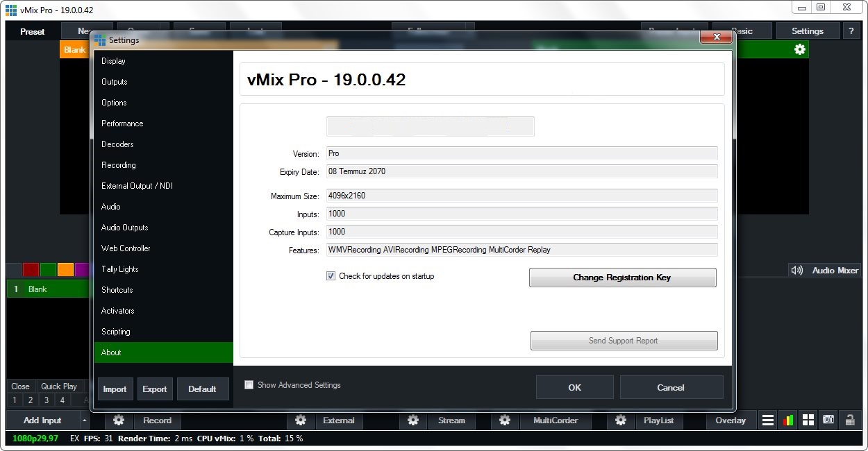Select the orange color swatch
Image resolution: width=868 pixels, height=451 pixels.
65,270
